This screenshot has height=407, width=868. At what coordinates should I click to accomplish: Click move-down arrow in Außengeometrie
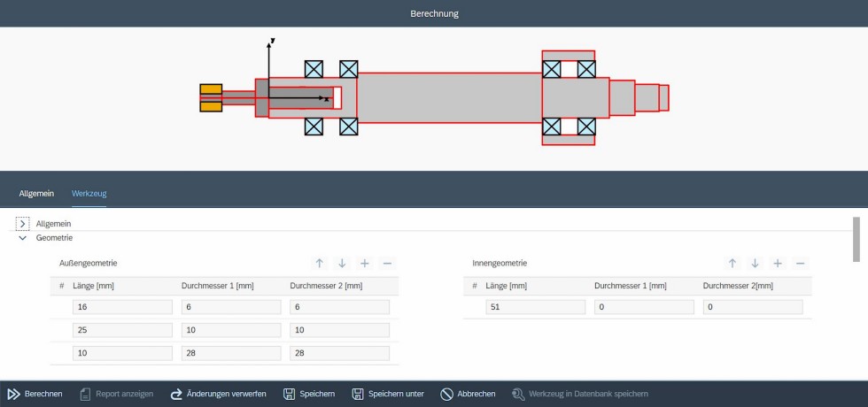click(x=342, y=263)
